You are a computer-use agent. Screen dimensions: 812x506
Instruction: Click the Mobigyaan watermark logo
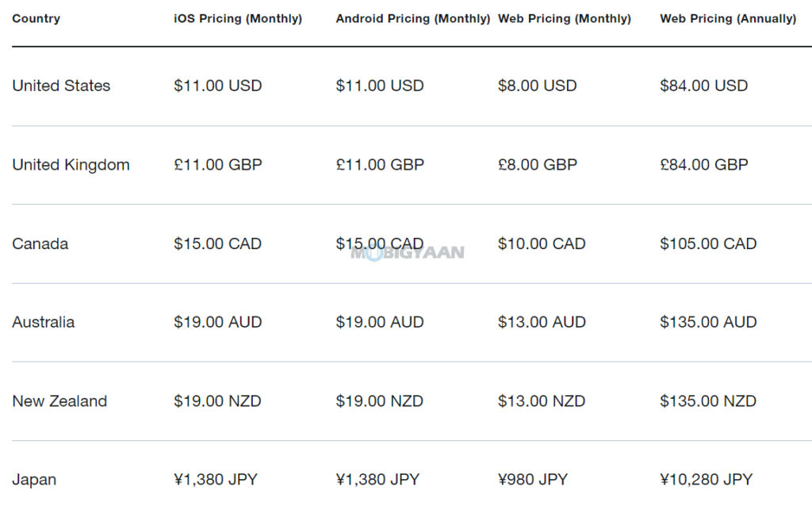[x=408, y=253]
